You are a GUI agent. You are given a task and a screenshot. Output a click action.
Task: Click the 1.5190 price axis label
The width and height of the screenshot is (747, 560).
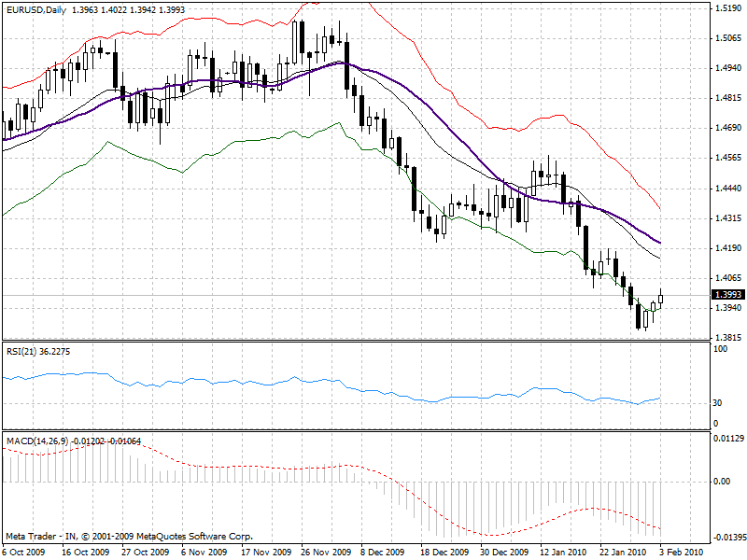tap(726, 8)
